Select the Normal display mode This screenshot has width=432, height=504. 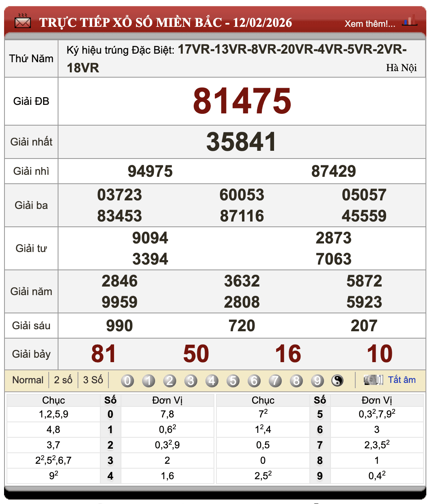click(x=28, y=380)
